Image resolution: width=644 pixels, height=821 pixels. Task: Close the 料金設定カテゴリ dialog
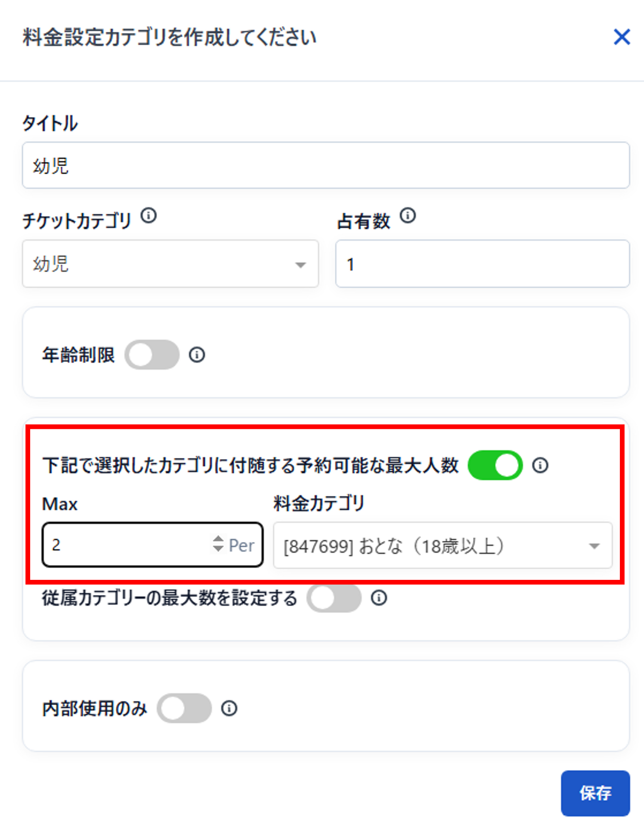tap(622, 37)
